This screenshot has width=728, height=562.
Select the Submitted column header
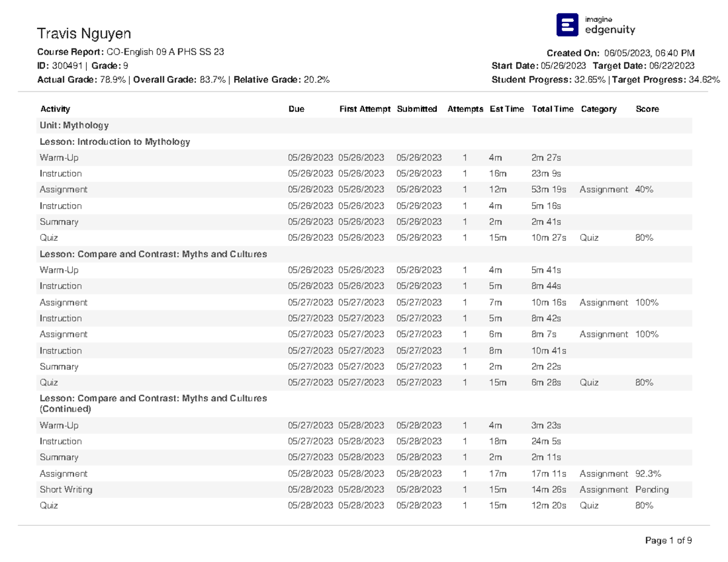pos(417,109)
